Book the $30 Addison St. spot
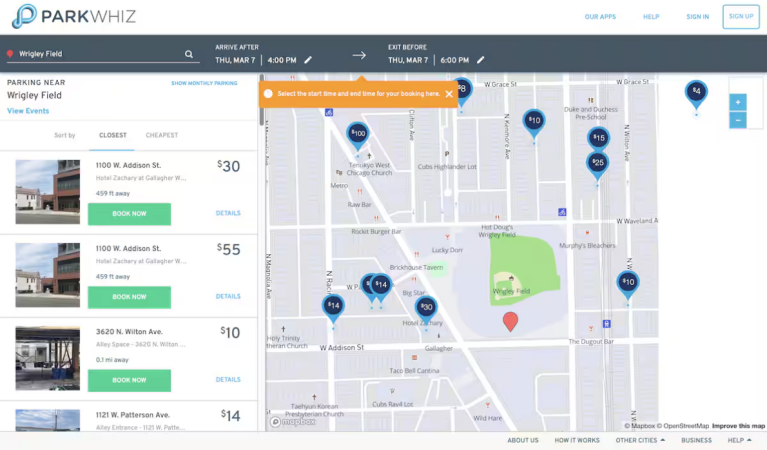This screenshot has width=767, height=450. click(x=129, y=214)
